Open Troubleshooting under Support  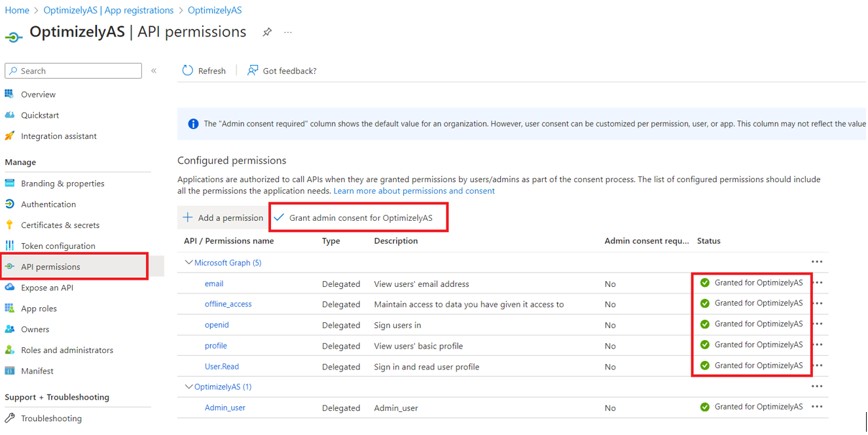coord(51,418)
